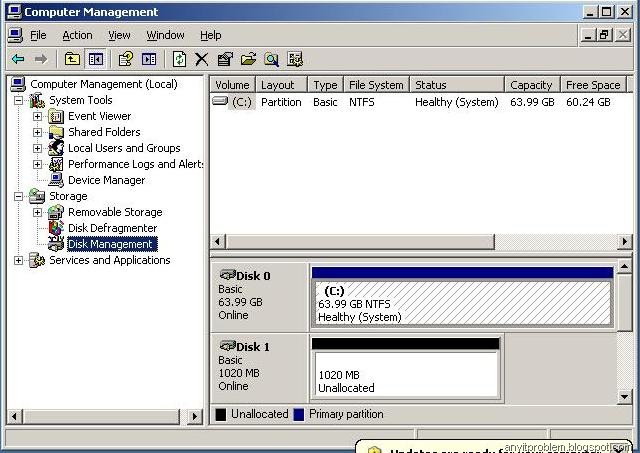Open the Action menu
The image size is (640, 453).
77,36
